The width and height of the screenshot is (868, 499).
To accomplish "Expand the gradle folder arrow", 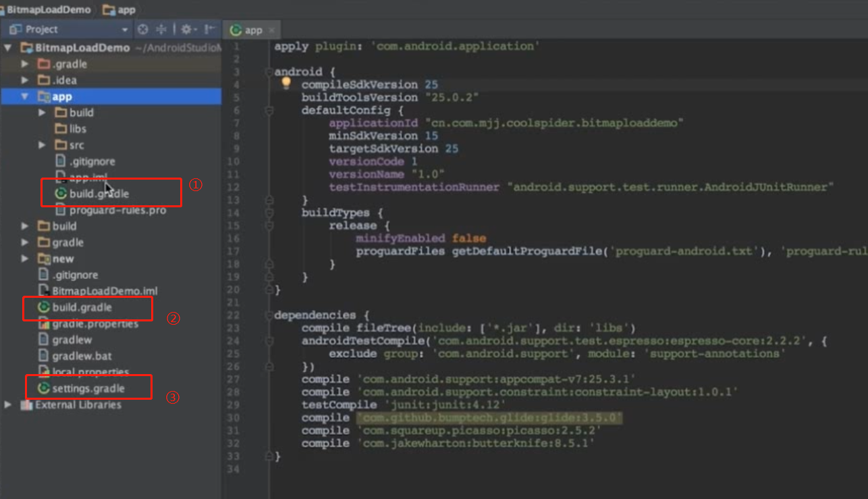I will pos(25,242).
